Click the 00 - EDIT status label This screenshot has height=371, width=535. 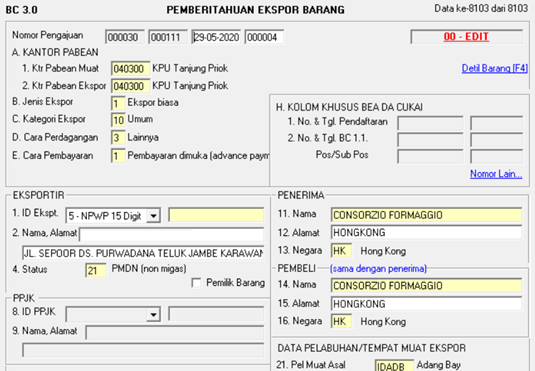coord(466,37)
